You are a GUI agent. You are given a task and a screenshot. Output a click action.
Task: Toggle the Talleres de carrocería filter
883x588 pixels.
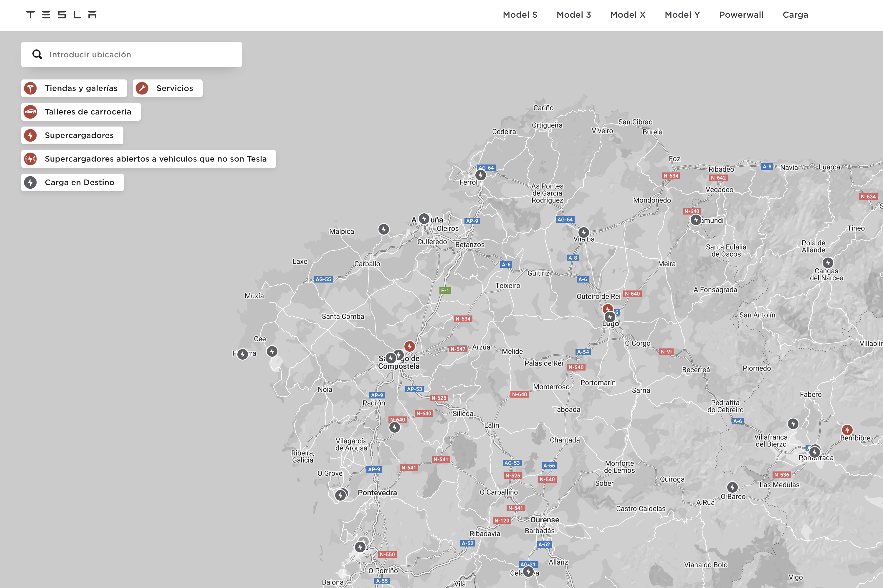[x=81, y=112]
